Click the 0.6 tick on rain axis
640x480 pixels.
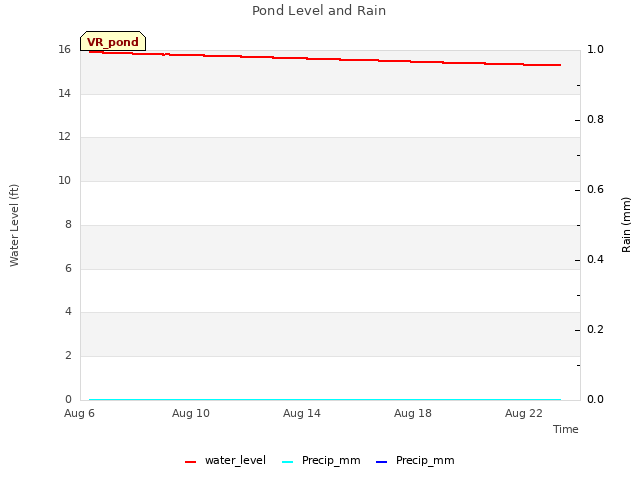click(595, 189)
